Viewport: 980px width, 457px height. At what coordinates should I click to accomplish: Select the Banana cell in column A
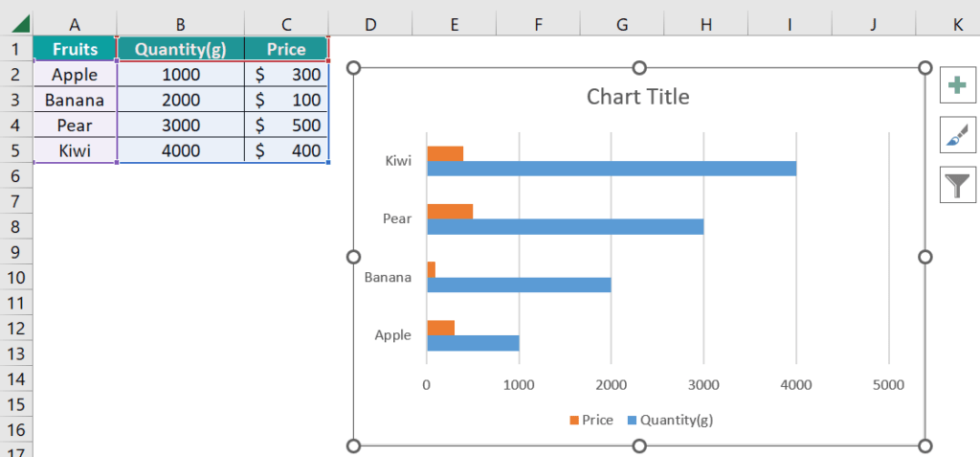click(x=75, y=100)
